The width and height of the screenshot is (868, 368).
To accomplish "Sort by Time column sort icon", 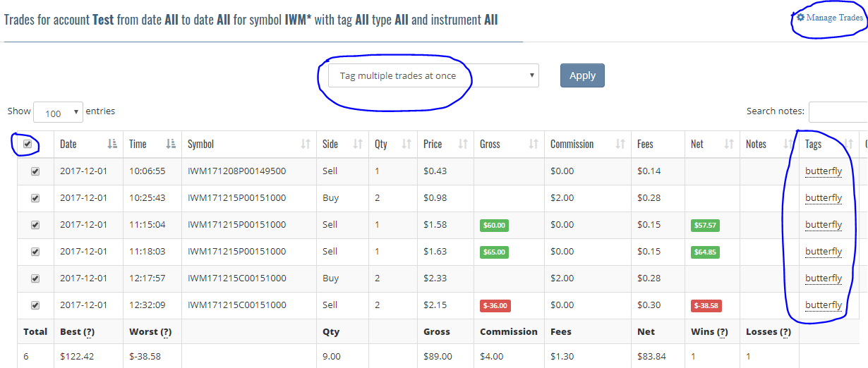I will [x=171, y=144].
